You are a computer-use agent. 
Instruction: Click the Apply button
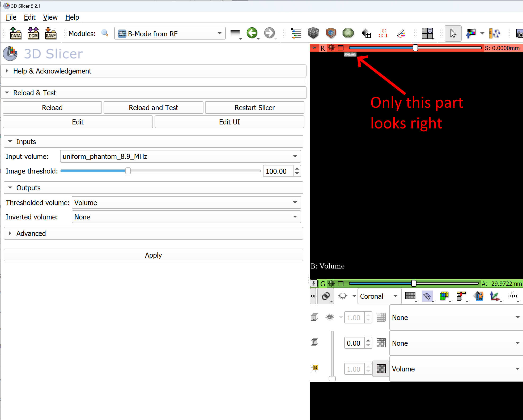153,255
